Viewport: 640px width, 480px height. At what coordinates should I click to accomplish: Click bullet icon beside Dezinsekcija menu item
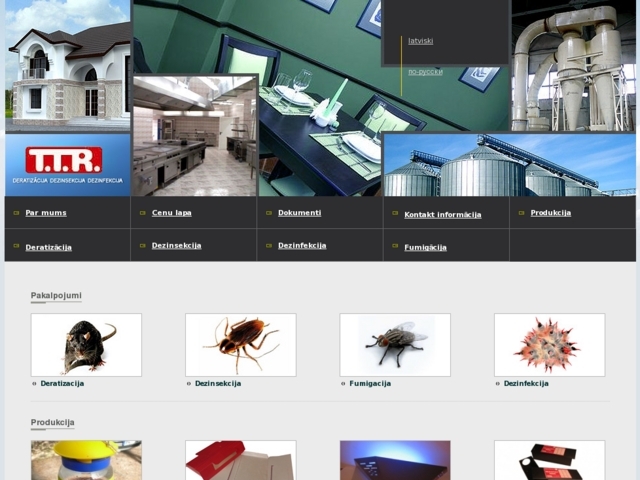[x=142, y=246]
